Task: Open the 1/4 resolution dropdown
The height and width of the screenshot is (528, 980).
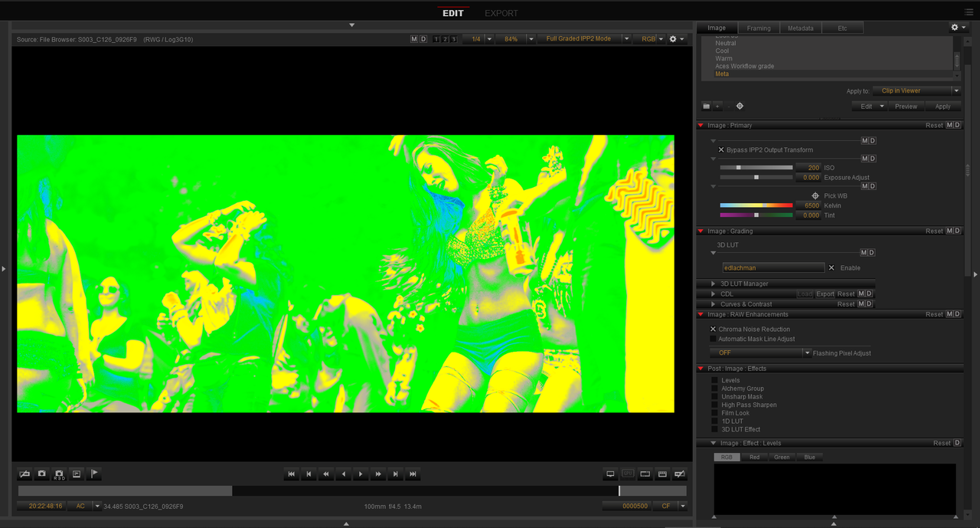Action: [480, 39]
